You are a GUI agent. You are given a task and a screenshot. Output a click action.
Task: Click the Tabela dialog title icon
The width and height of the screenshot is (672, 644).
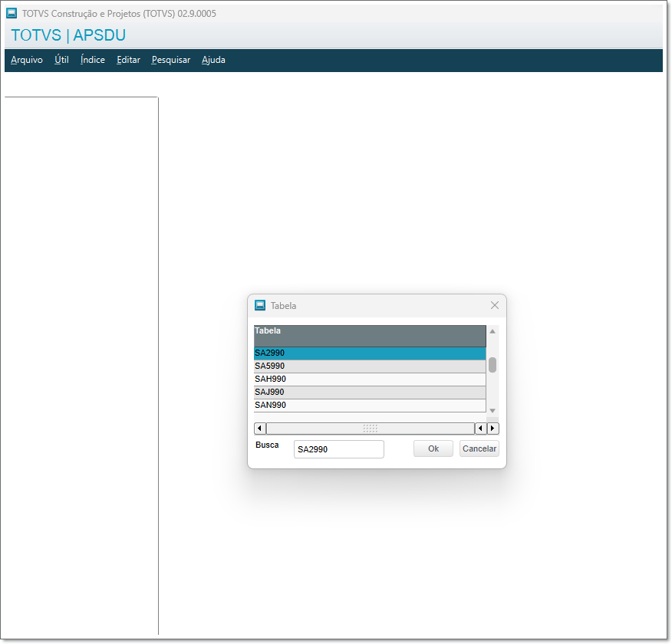260,305
